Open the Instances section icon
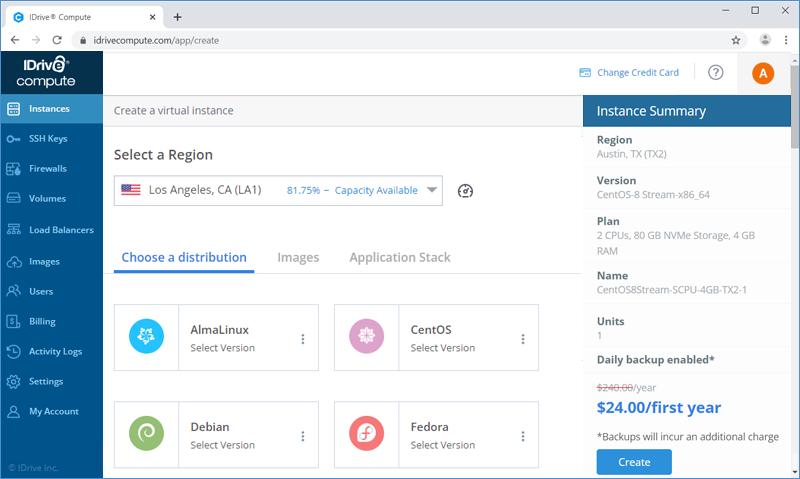The width and height of the screenshot is (800, 479). 14,109
